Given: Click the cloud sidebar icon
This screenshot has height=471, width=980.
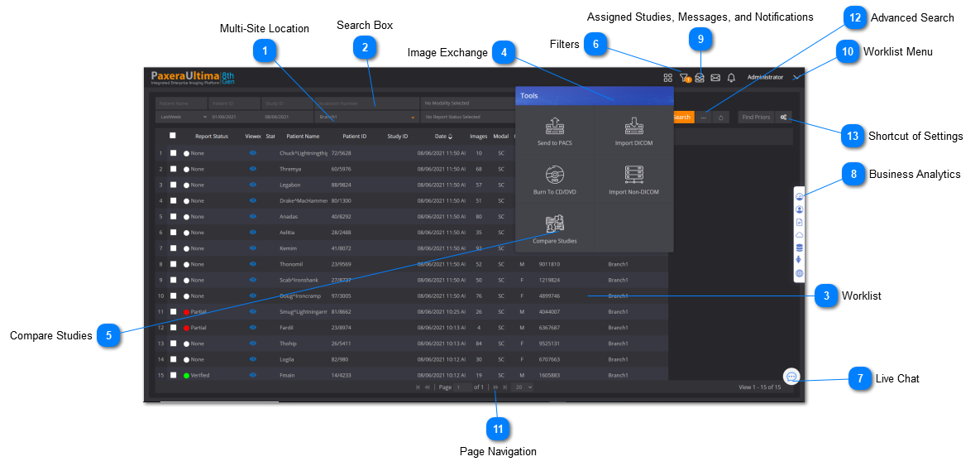Looking at the screenshot, I should pyautogui.click(x=800, y=234).
